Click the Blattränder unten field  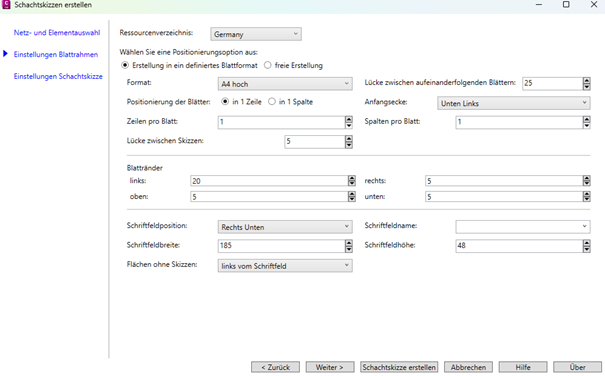504,196
